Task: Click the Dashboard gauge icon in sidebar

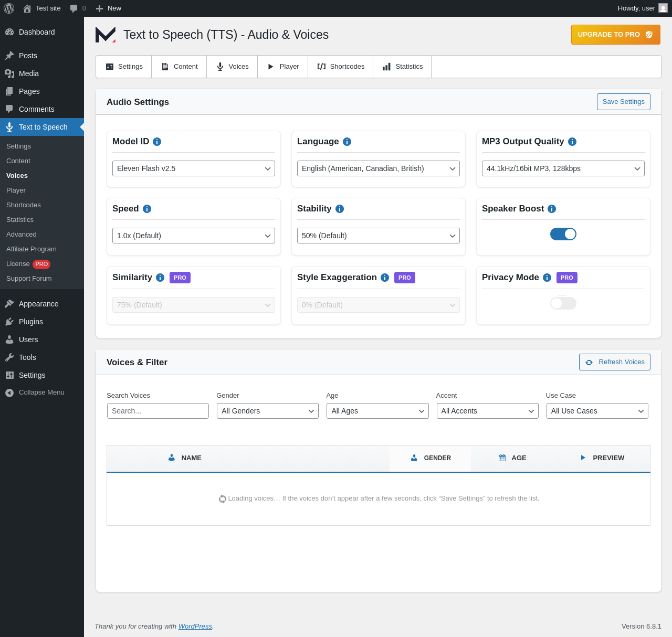Action: pyautogui.click(x=9, y=32)
